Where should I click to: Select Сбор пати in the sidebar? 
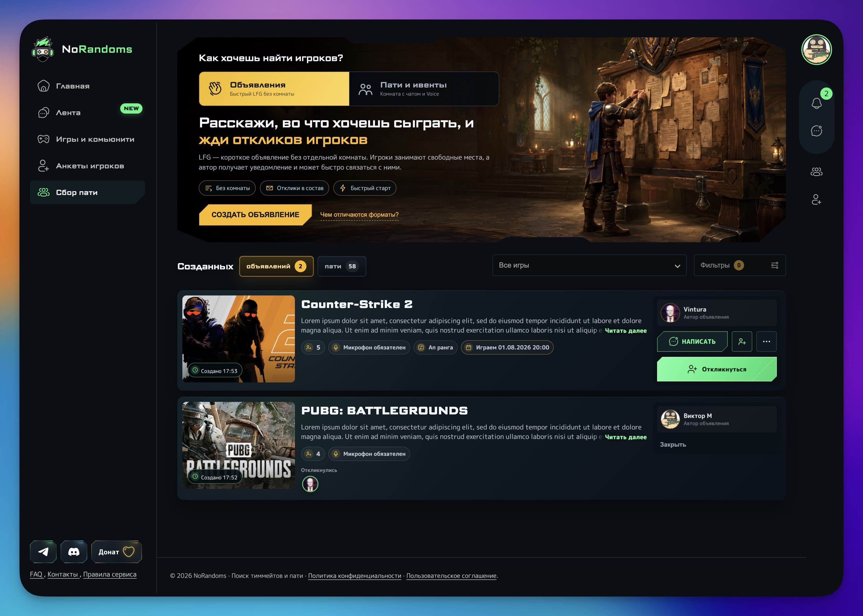pyautogui.click(x=87, y=192)
